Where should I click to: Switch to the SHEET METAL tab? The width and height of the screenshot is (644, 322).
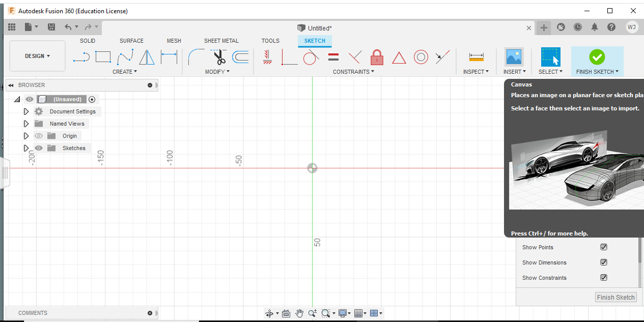tap(221, 41)
